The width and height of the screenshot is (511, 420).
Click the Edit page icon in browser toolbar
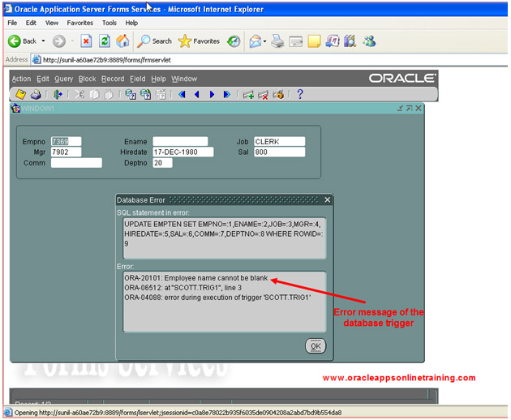[296, 41]
